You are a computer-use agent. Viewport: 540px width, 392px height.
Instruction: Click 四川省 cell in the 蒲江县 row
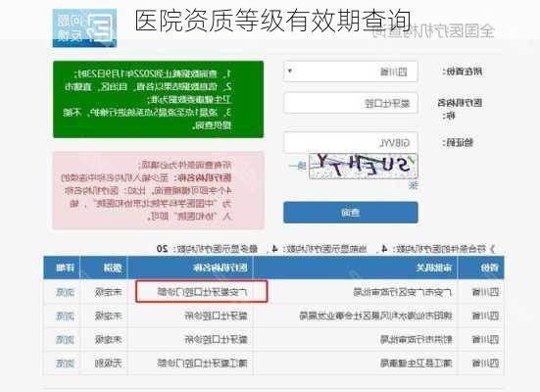tap(485, 363)
